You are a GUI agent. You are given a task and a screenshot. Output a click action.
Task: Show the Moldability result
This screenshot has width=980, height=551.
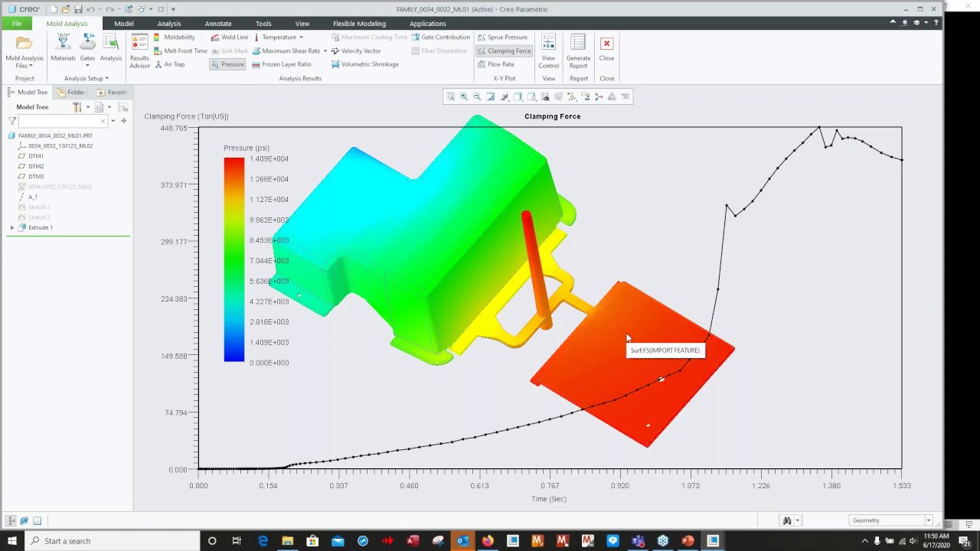pos(174,37)
